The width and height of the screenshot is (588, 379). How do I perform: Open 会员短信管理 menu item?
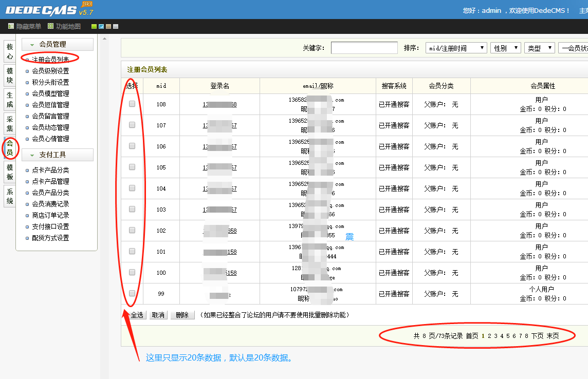[x=50, y=105]
